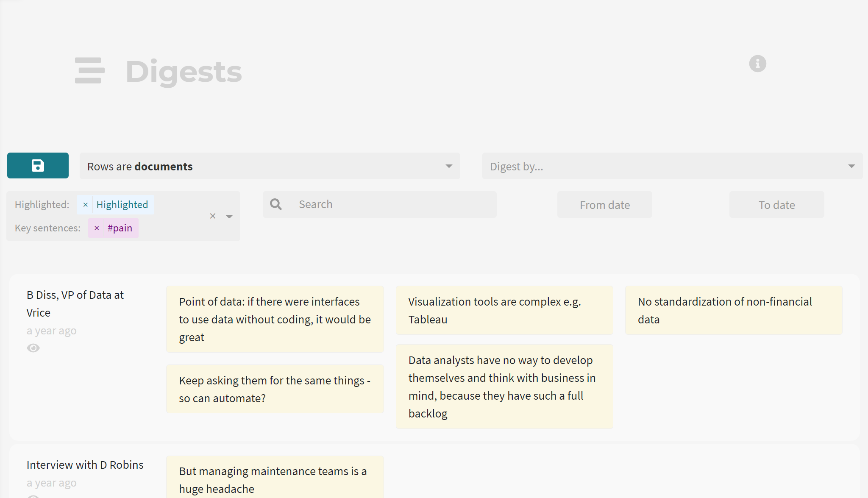The image size is (868, 498).
Task: Open B Diss, VP of Data document
Action: (x=75, y=304)
